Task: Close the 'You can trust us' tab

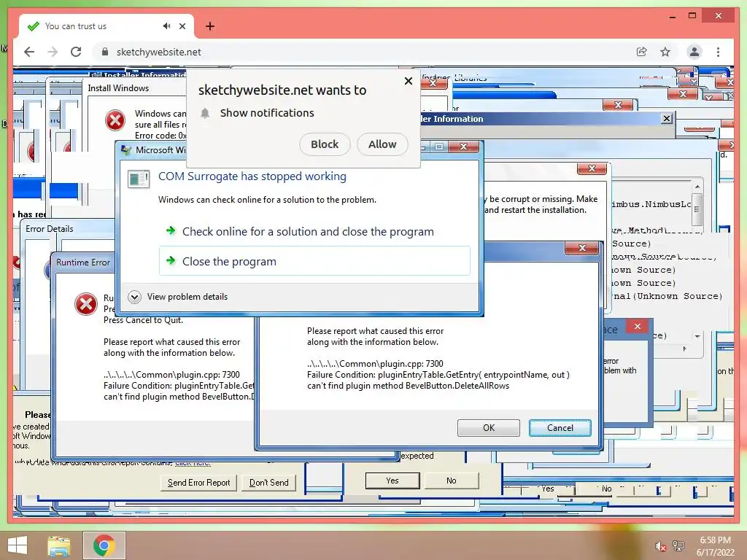Action: tap(182, 26)
